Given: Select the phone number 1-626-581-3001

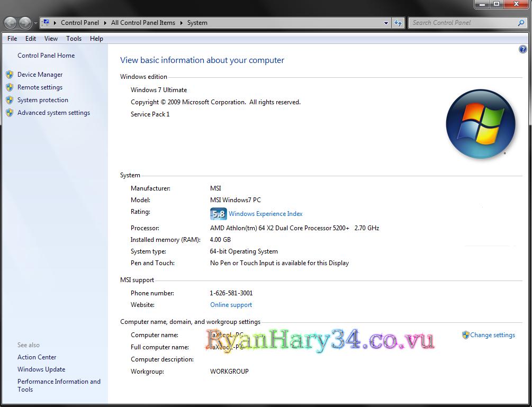Looking at the screenshot, I should (231, 293).
